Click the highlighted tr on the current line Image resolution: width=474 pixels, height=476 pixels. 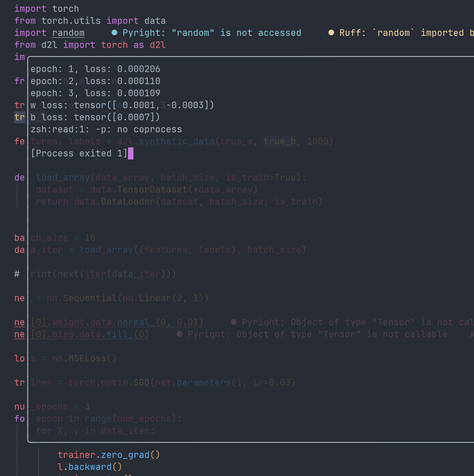pos(20,117)
